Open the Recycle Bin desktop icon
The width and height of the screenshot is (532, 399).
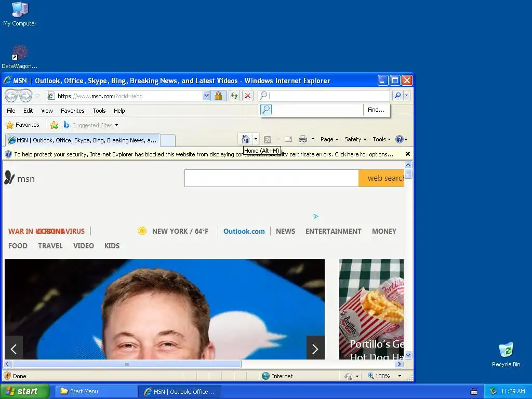click(x=506, y=354)
